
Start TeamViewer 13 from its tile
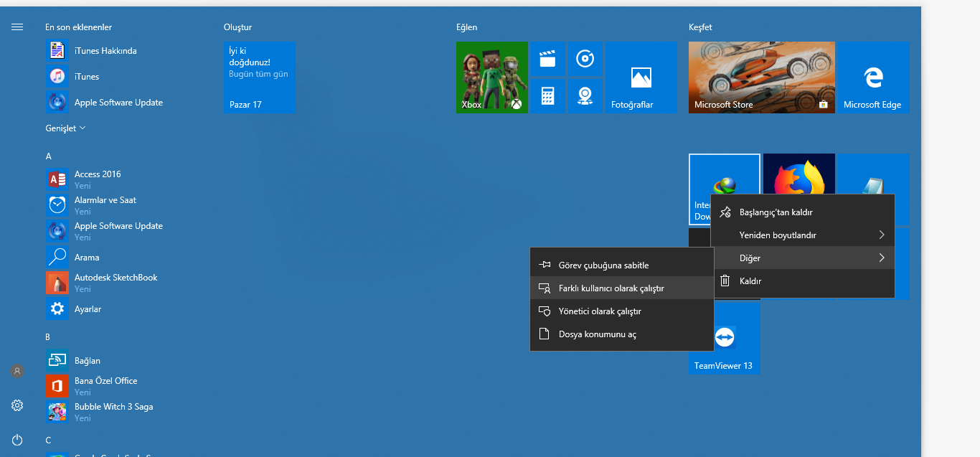click(x=724, y=337)
